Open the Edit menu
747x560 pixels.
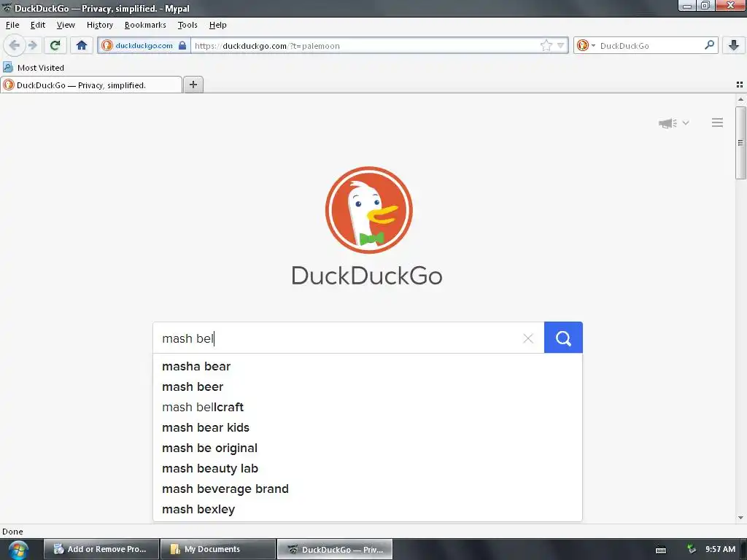click(38, 25)
